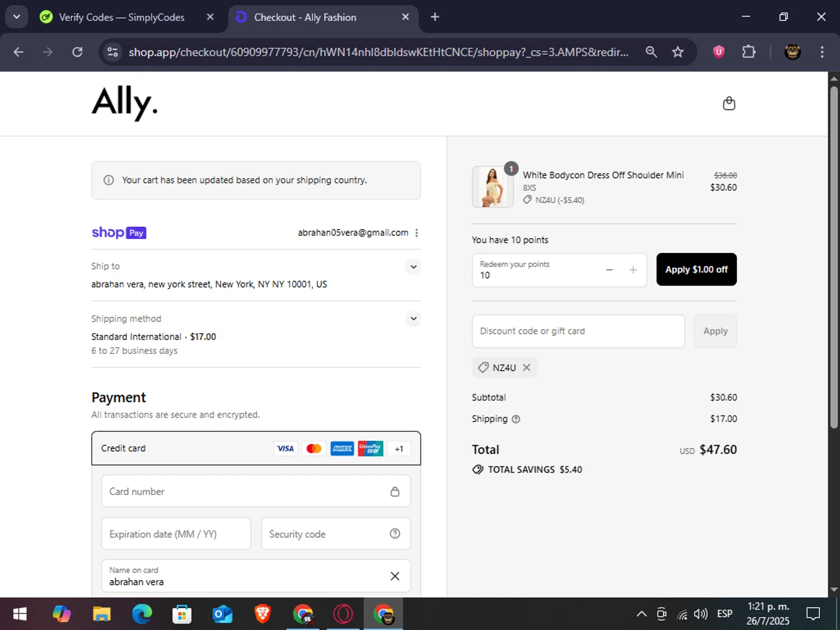Click the Mastercard icon
Viewport: 840px width, 630px height.
point(314,449)
